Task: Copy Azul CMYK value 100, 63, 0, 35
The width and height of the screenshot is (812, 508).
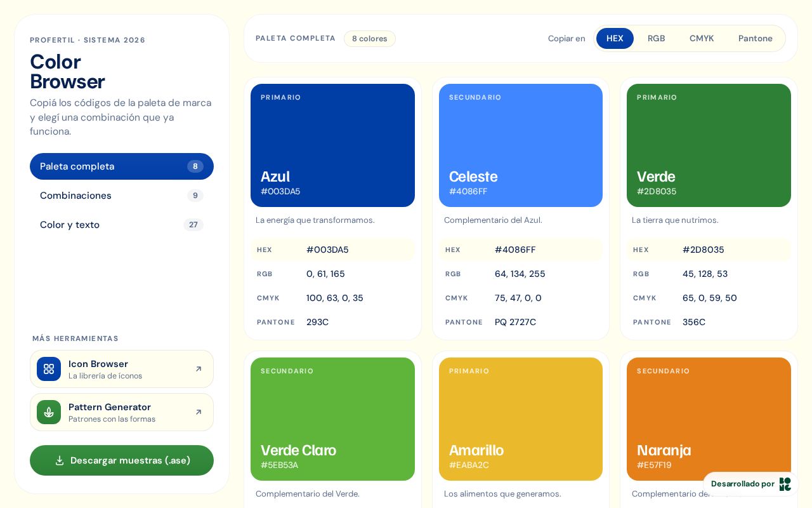Action: point(332,298)
